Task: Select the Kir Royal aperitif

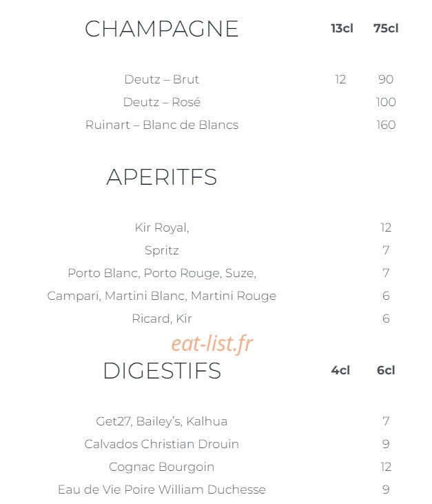Action: coord(161,228)
